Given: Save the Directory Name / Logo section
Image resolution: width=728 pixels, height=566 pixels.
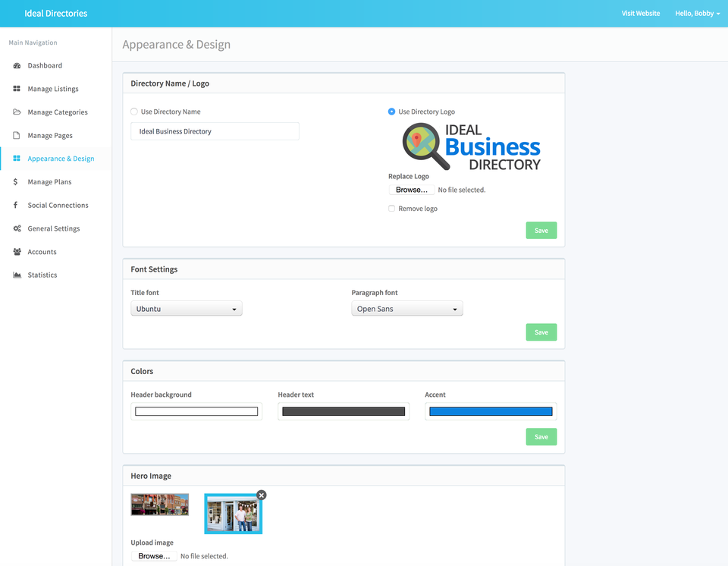Looking at the screenshot, I should coord(541,231).
